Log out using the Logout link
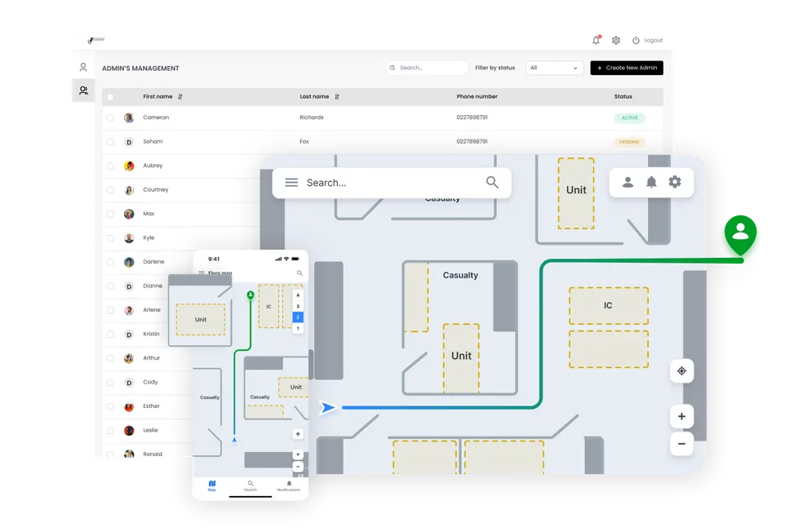This screenshot has height=532, width=812. [x=647, y=40]
